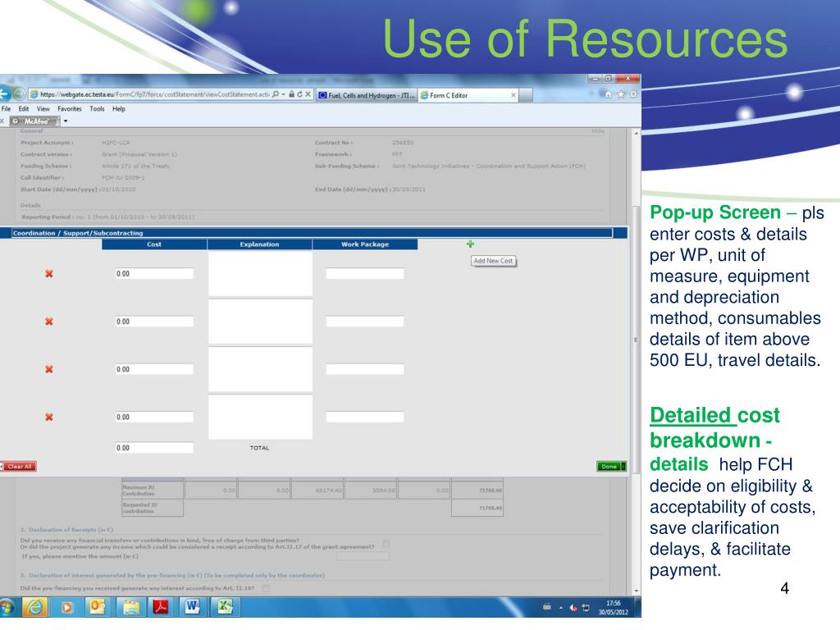The height and width of the screenshot is (630, 840).
Task: Click the page scrollbar down arrow
Action: pyautogui.click(x=637, y=591)
